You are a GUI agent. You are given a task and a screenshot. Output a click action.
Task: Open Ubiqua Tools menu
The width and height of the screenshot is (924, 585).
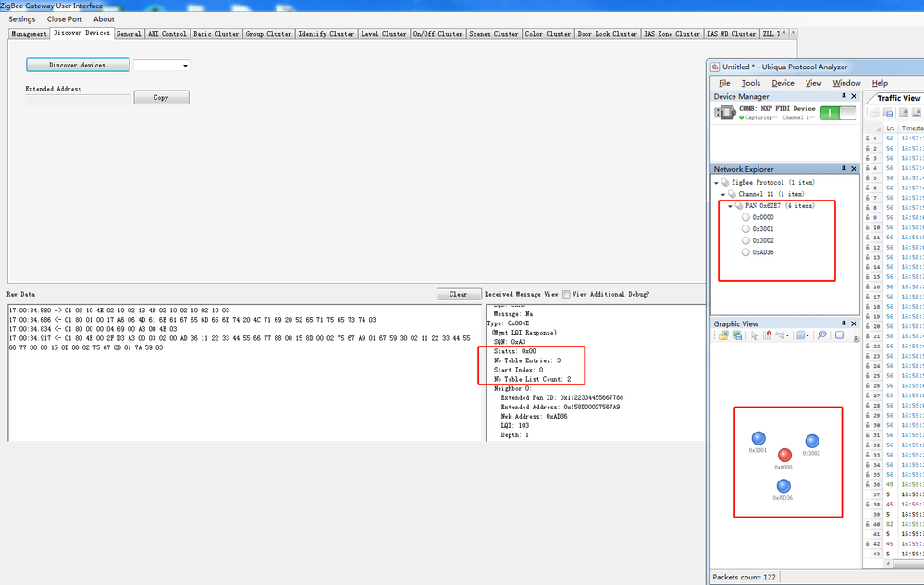(x=751, y=83)
